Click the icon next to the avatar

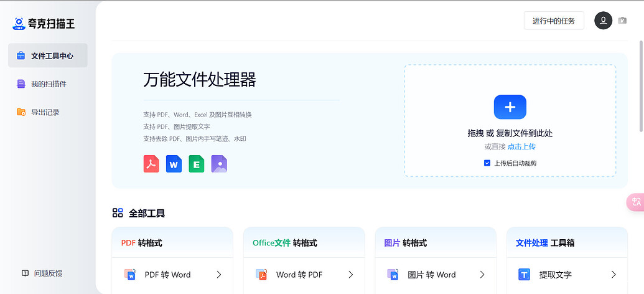pyautogui.click(x=622, y=21)
